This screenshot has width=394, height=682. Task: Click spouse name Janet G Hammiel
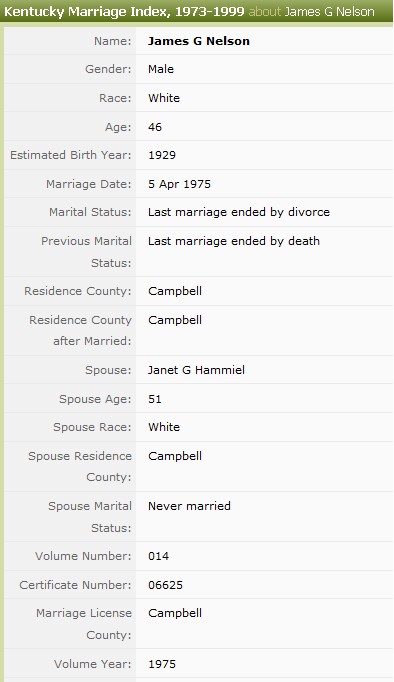[x=196, y=370]
